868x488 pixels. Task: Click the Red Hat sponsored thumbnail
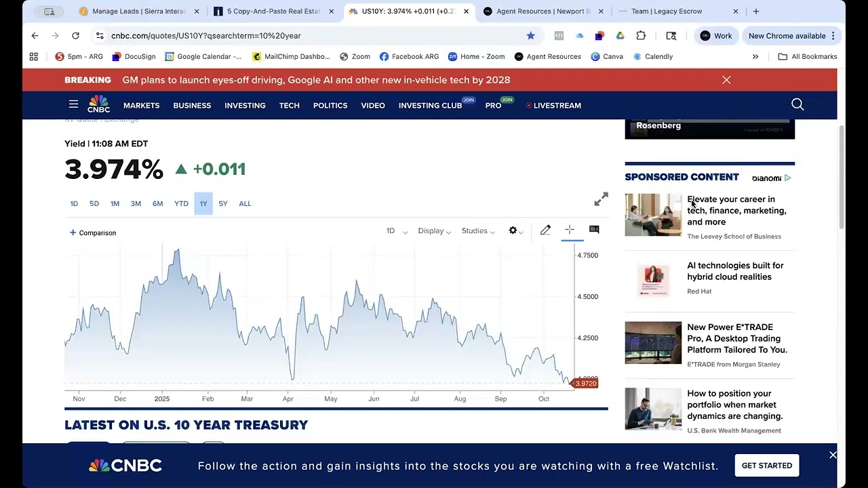click(x=653, y=280)
